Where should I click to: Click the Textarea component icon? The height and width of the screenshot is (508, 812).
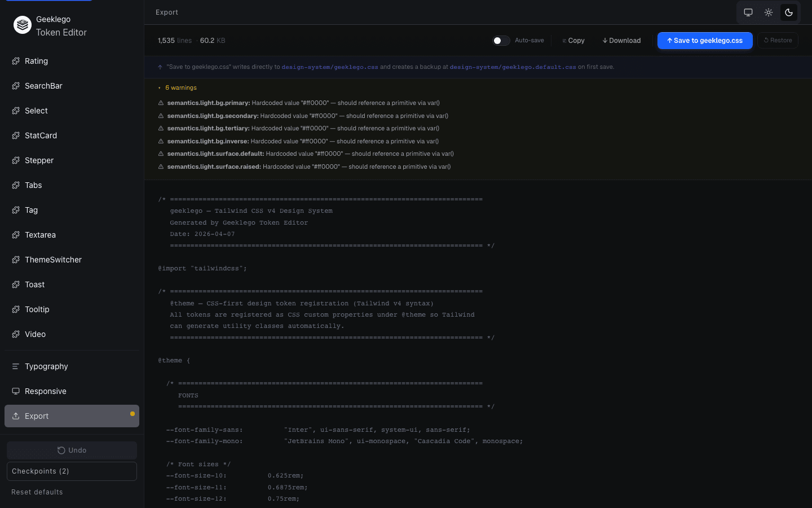tap(16, 235)
